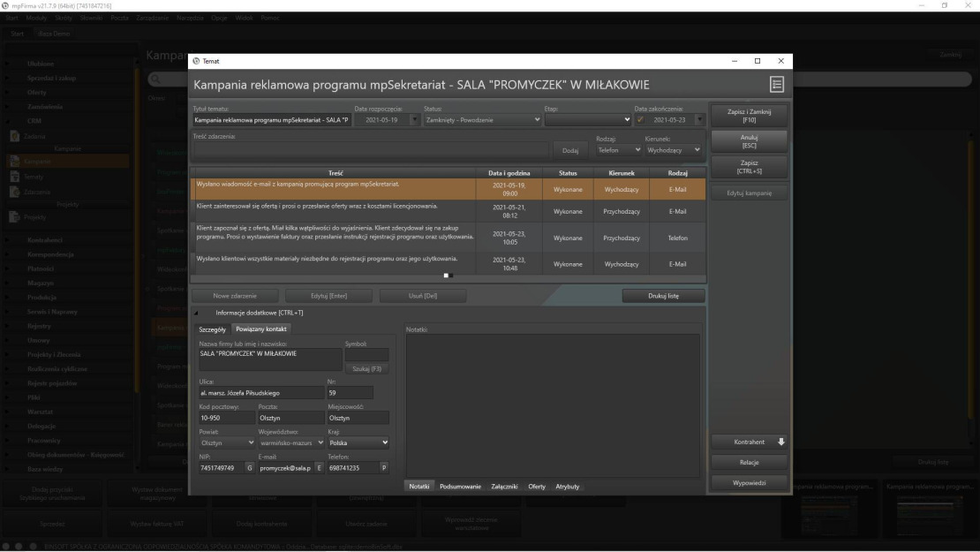Click the Zadania icon in the background sidebar

(x=14, y=136)
